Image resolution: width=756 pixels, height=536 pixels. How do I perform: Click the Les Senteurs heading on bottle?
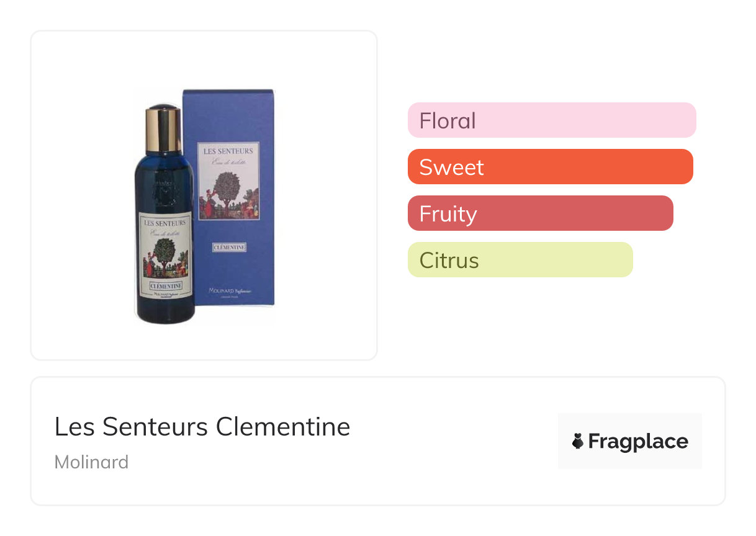coord(164,221)
